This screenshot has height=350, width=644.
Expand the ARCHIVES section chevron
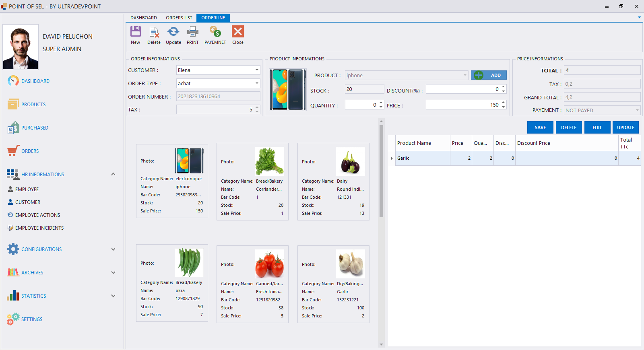113,272
